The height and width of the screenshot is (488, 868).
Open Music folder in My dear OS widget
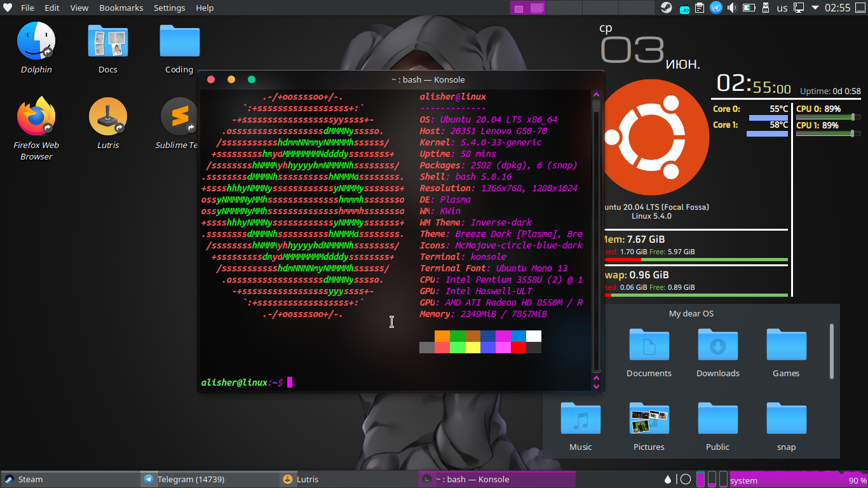pyautogui.click(x=580, y=426)
